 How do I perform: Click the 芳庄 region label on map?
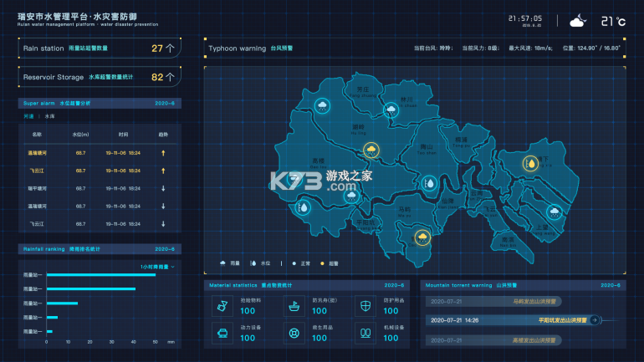point(363,89)
